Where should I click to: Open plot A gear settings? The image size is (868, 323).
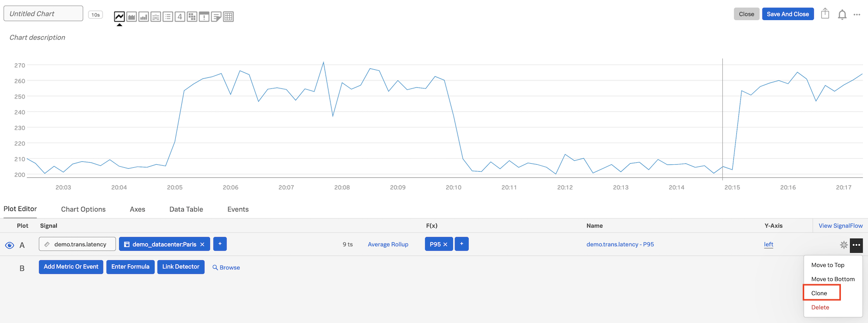(x=843, y=245)
